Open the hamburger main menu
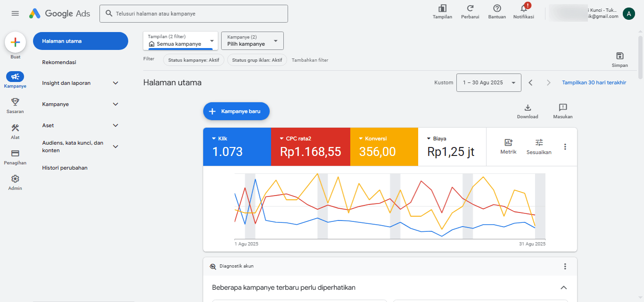Image resolution: width=644 pixels, height=302 pixels. [15, 14]
